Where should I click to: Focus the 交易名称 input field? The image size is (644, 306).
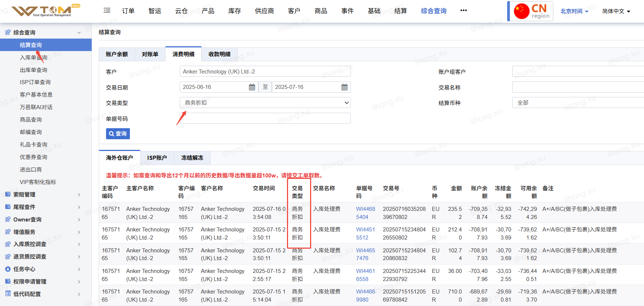(x=578, y=87)
